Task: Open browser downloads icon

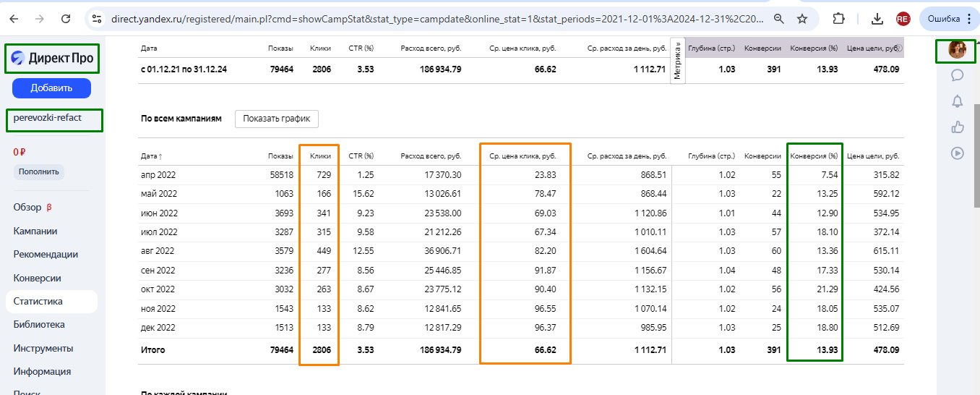Action: [877, 18]
